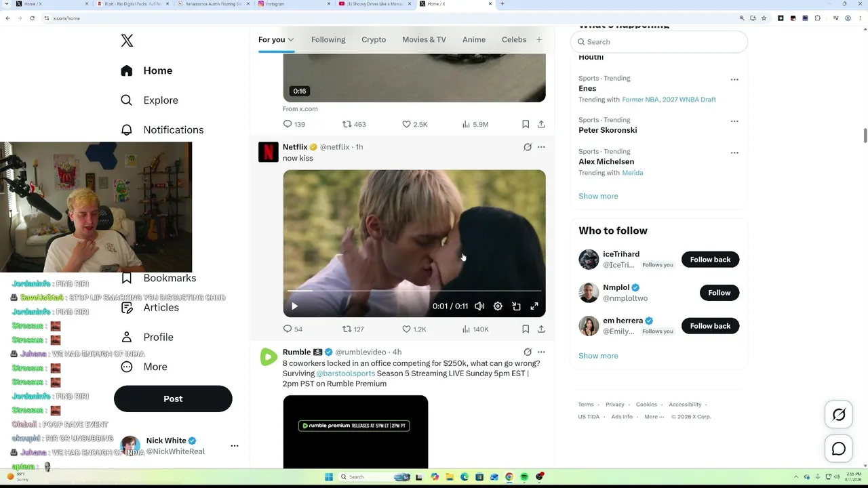Viewport: 868px width, 488px height.
Task: Follow Nmplol
Action: pyautogui.click(x=719, y=293)
